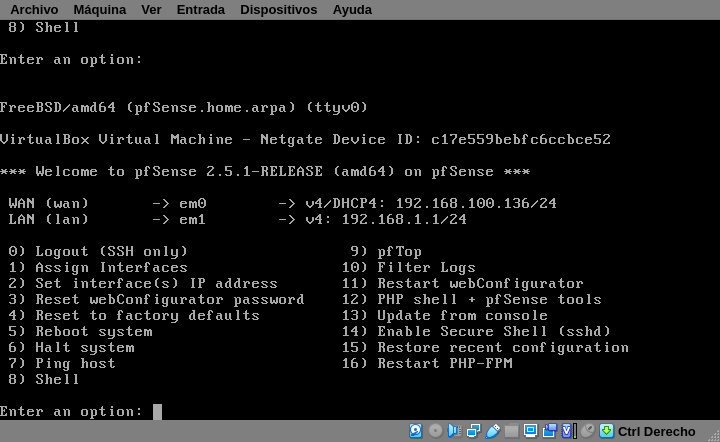Open the Ayuda menu
The width and height of the screenshot is (720, 442).
pyautogui.click(x=352, y=10)
